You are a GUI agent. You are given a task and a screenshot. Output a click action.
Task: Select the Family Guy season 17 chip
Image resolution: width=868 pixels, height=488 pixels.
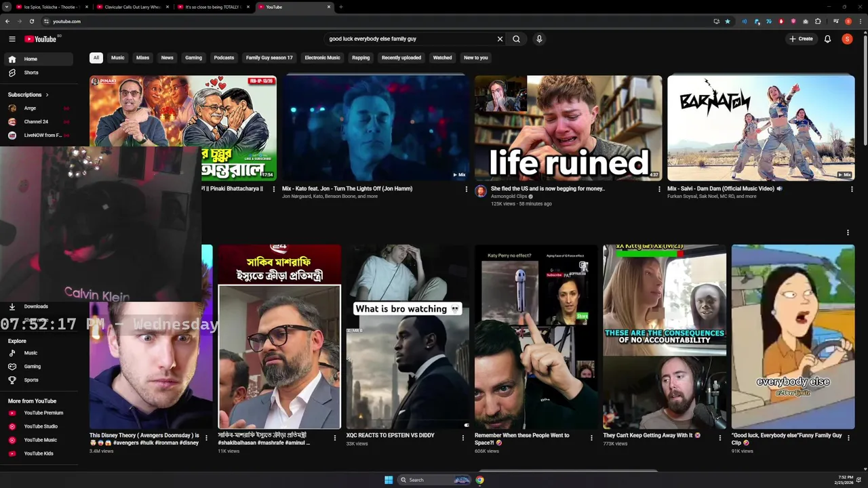click(x=269, y=58)
